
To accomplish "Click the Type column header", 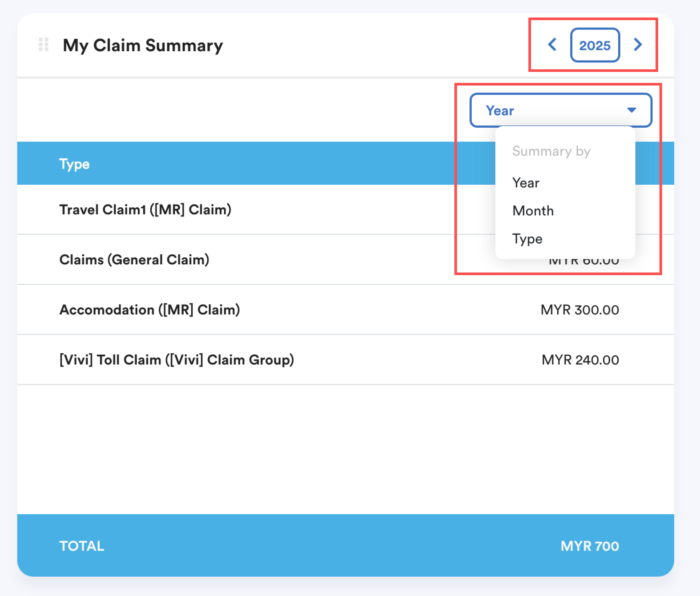I will pyautogui.click(x=74, y=164).
